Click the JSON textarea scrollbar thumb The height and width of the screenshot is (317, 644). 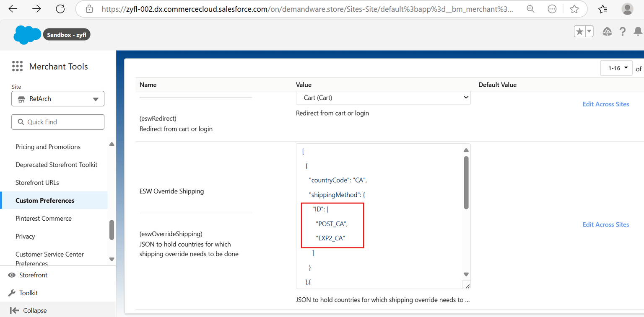coord(466,183)
